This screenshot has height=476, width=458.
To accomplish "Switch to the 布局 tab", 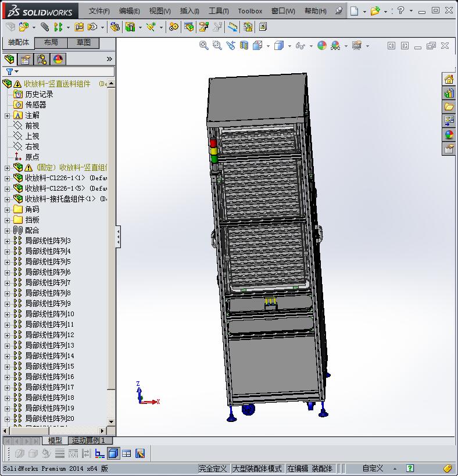I will pos(51,42).
